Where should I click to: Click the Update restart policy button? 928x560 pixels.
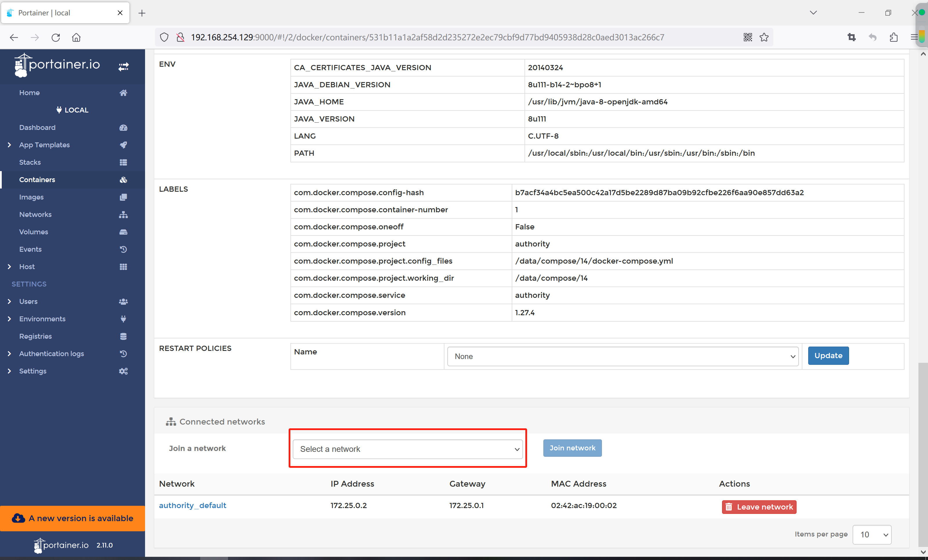tap(828, 356)
